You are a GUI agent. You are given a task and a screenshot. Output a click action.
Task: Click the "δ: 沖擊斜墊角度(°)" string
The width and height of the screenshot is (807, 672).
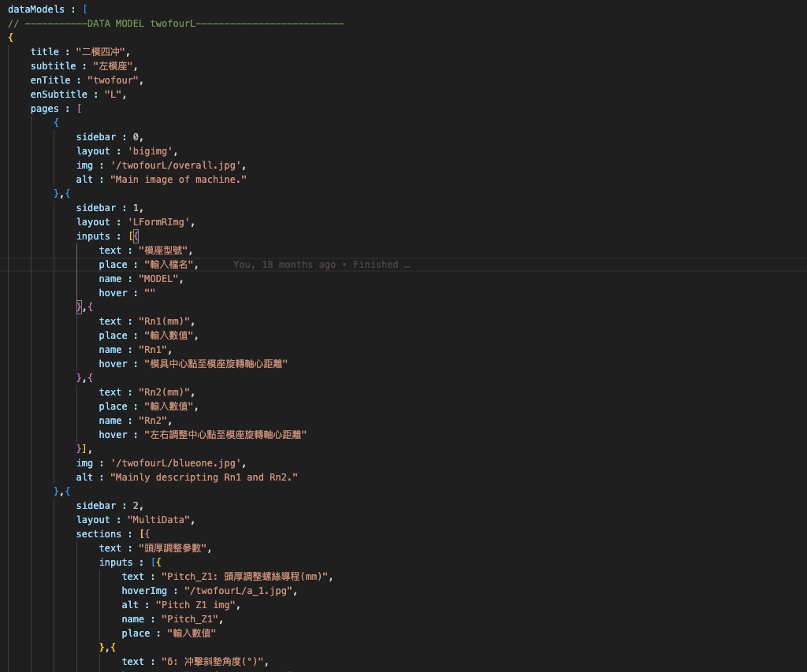click(213, 662)
